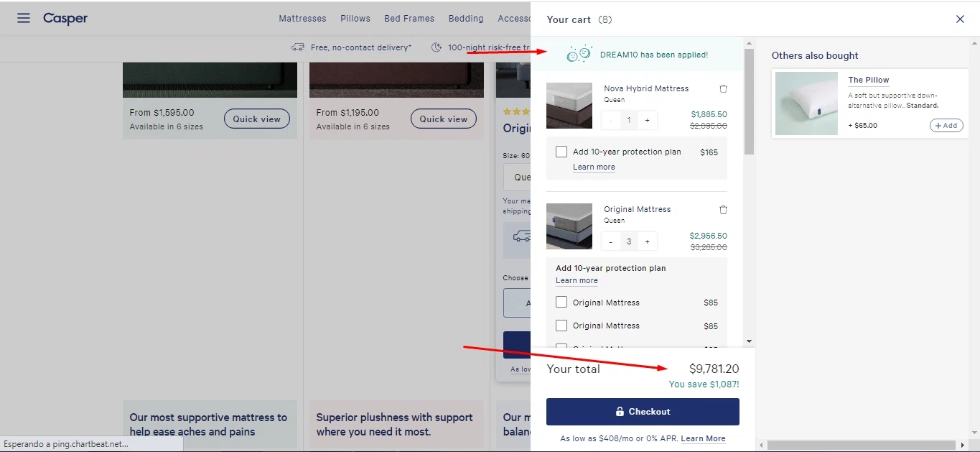
Task: Click The Pillow product image
Action: (x=806, y=103)
